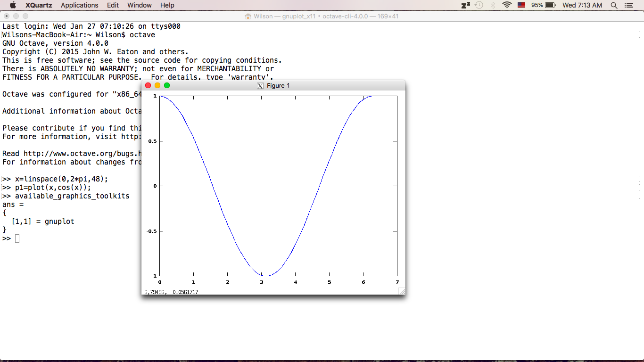Click the X11 icon in Figure 1 title
Viewport: 644px width, 362px height.
tap(260, 85)
